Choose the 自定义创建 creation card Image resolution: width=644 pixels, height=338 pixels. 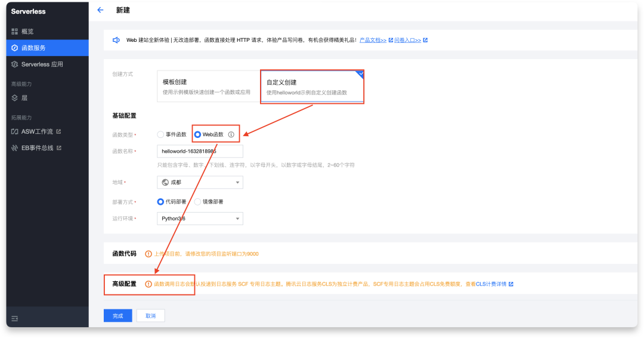(x=312, y=87)
